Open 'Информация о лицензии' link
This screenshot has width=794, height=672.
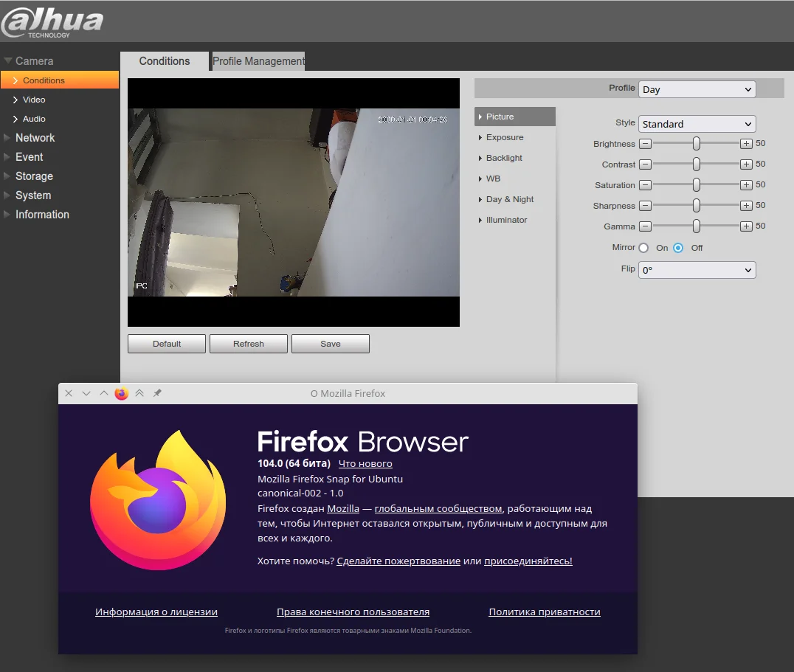(156, 612)
